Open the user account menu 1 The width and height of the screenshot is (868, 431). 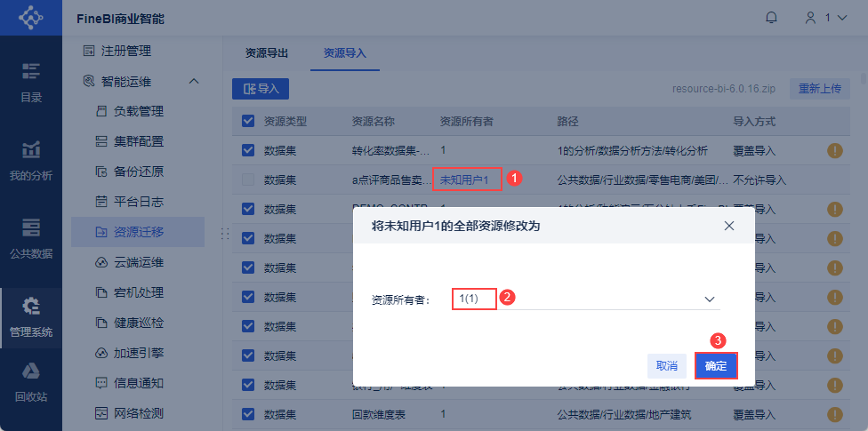coord(826,18)
